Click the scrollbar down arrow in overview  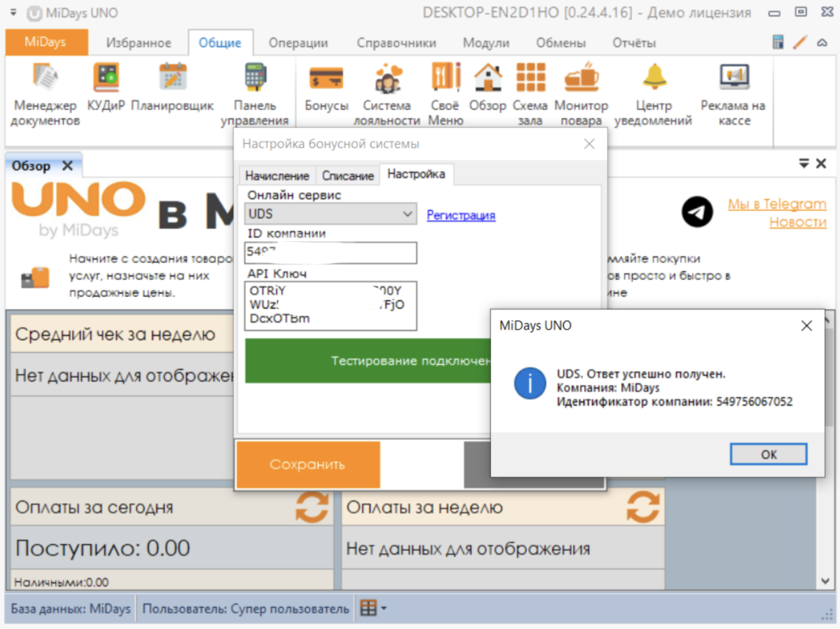point(825,582)
